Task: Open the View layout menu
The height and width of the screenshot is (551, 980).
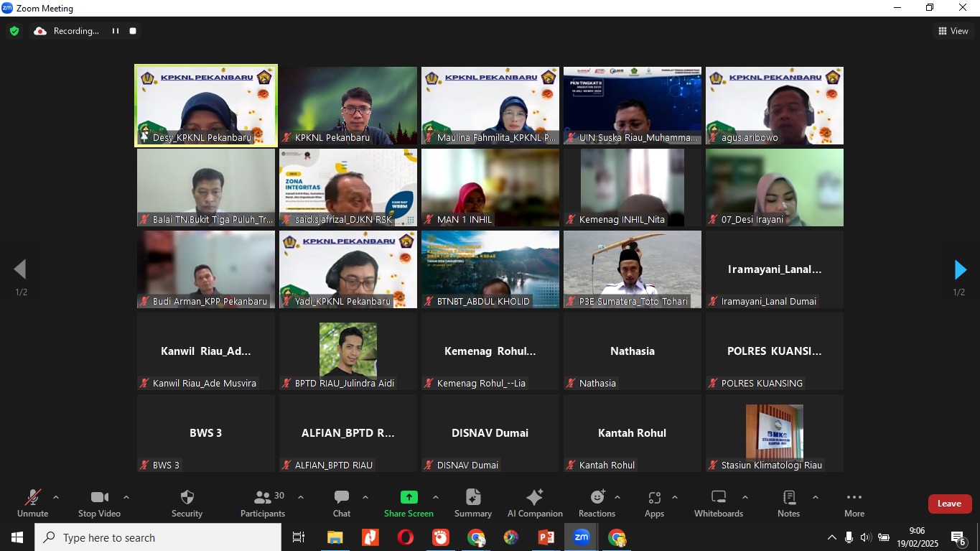Action: [953, 31]
